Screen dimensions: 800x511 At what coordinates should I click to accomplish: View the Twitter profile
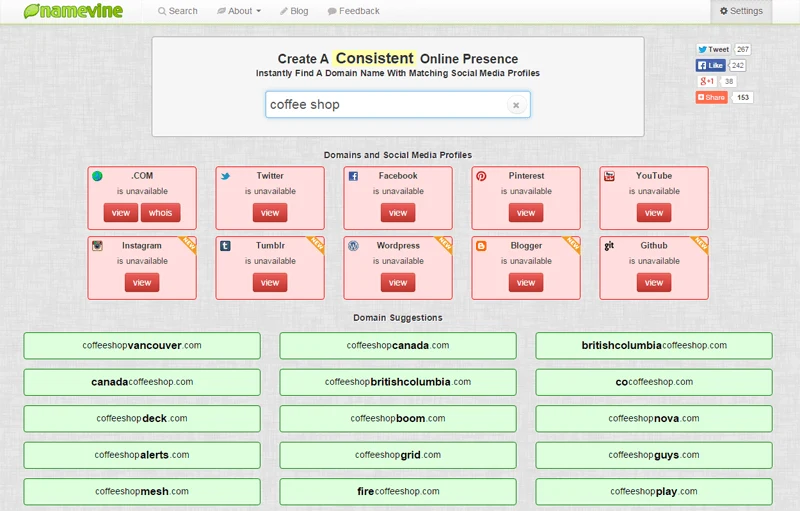coord(270,213)
